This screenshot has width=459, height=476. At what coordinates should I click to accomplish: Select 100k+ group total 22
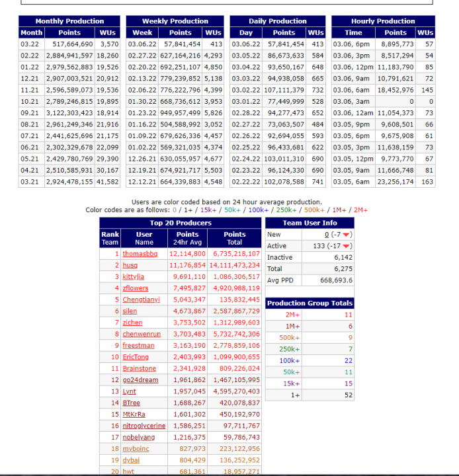[349, 361]
